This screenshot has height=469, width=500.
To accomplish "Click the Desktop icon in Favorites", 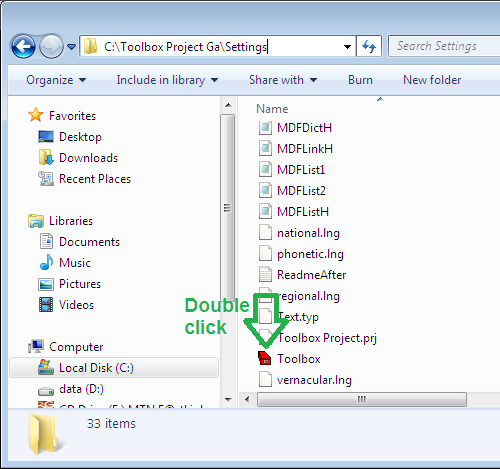I will [x=46, y=137].
